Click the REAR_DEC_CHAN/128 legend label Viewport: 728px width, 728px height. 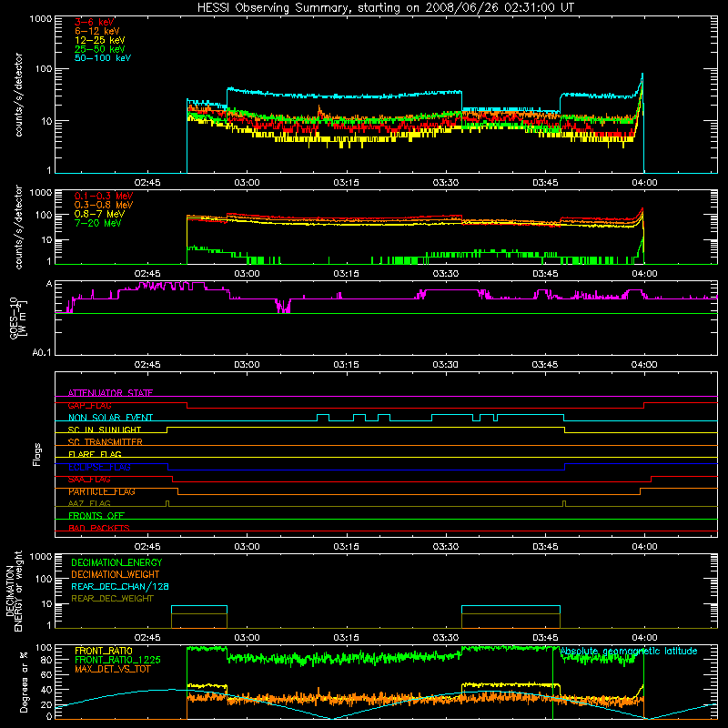(x=120, y=586)
